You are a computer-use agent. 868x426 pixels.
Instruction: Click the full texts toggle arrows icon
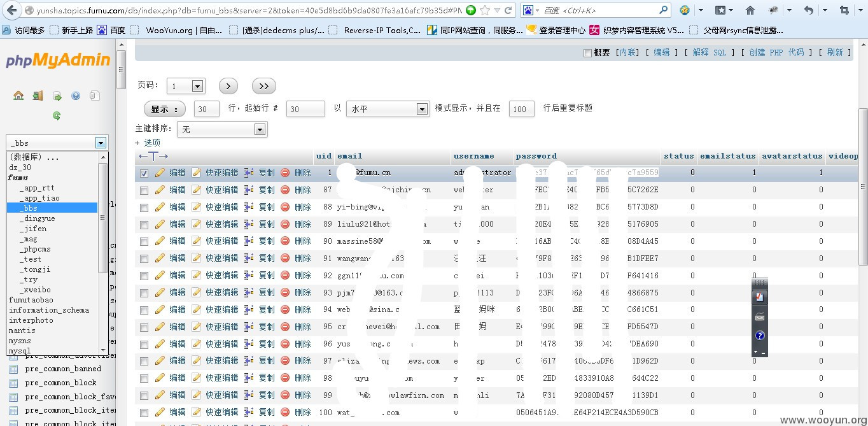coord(153,156)
